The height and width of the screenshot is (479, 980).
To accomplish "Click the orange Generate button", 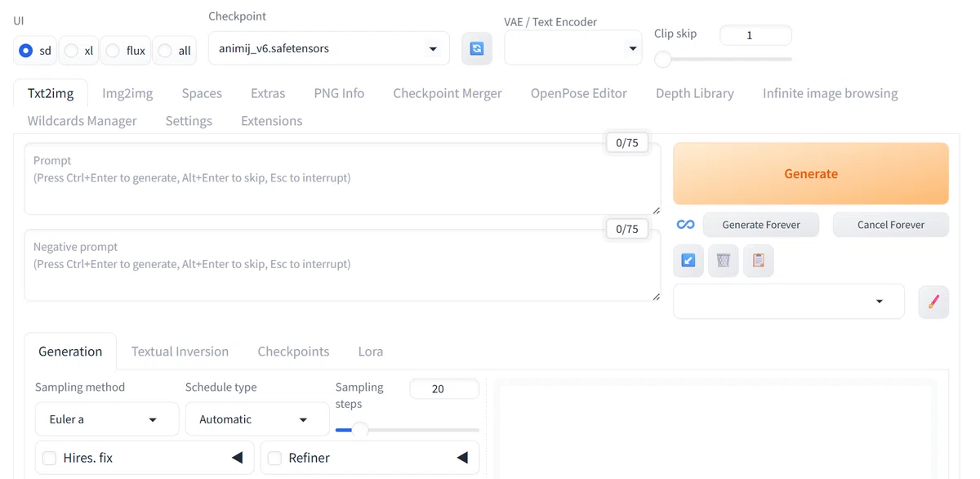I will pos(811,173).
